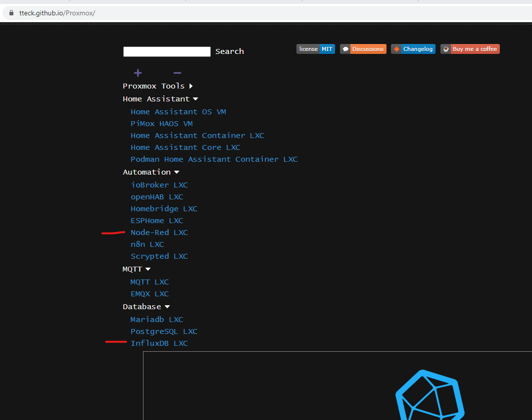Collapse the Automation section
Viewport: 532px width, 420px height.
[x=151, y=172]
